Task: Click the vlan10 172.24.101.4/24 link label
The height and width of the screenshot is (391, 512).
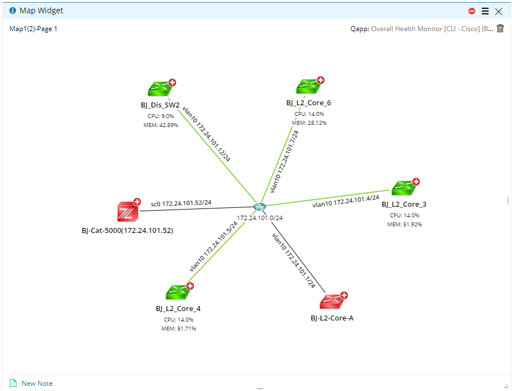Action: coord(346,201)
